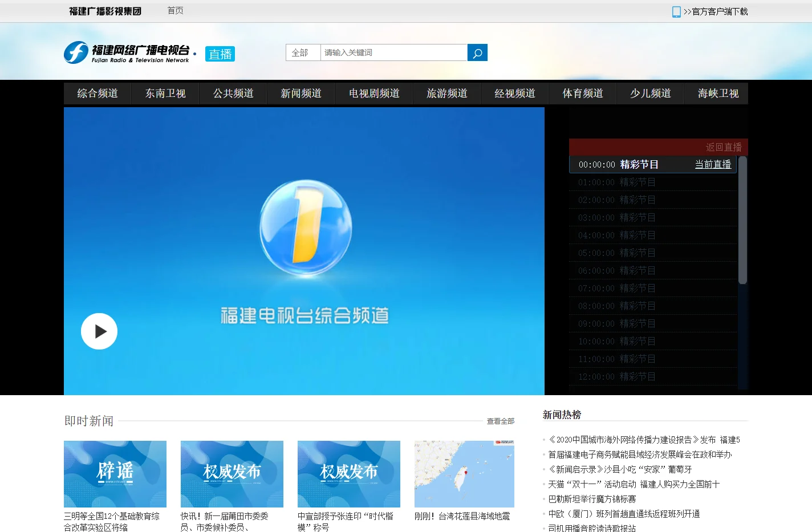Switch to 综合频道 channel
The width and height of the screenshot is (812, 532).
click(98, 94)
